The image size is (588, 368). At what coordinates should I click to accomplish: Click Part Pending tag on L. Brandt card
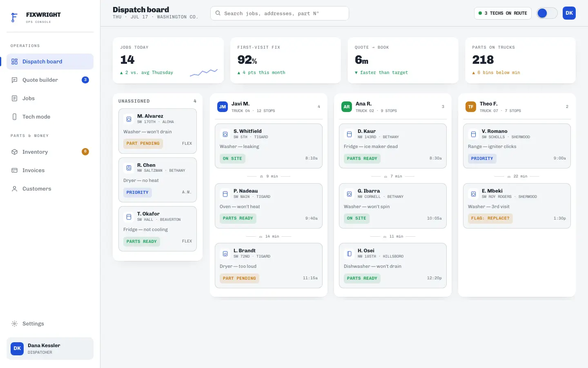click(239, 278)
